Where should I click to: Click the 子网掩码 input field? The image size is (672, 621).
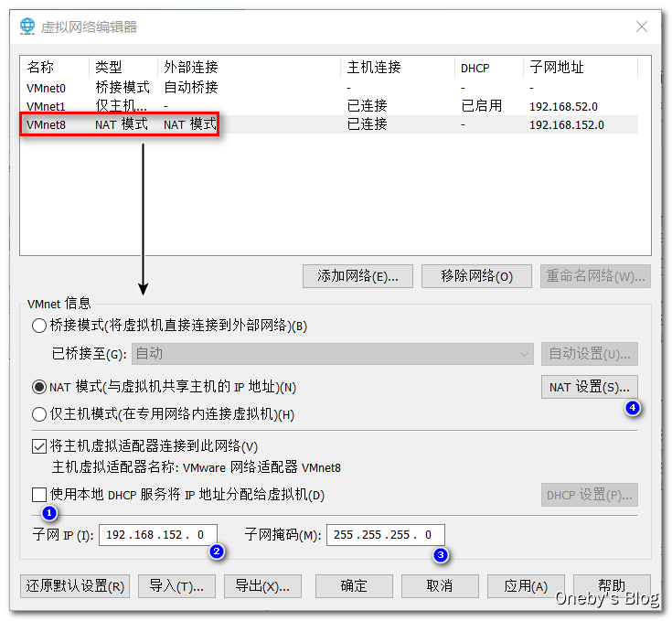pyautogui.click(x=385, y=535)
